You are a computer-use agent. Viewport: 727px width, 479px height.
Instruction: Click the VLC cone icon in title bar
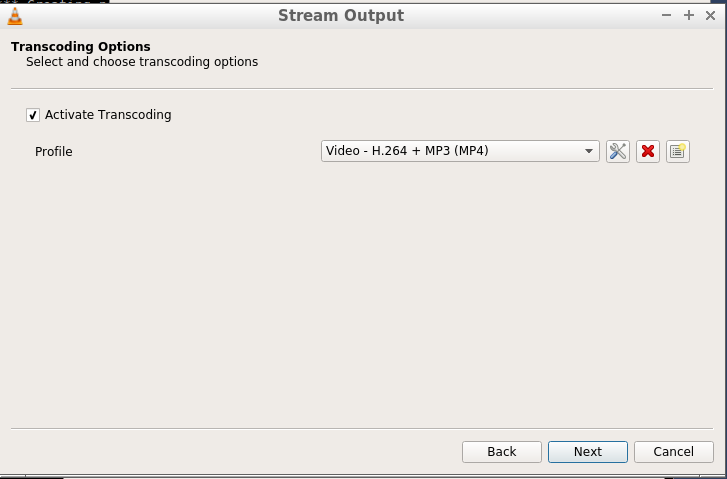point(15,16)
